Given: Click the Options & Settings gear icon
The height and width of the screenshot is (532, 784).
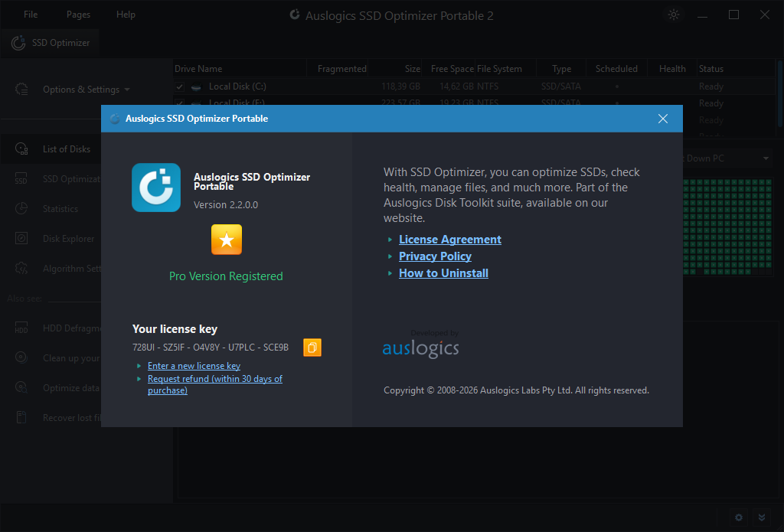Looking at the screenshot, I should (21, 89).
